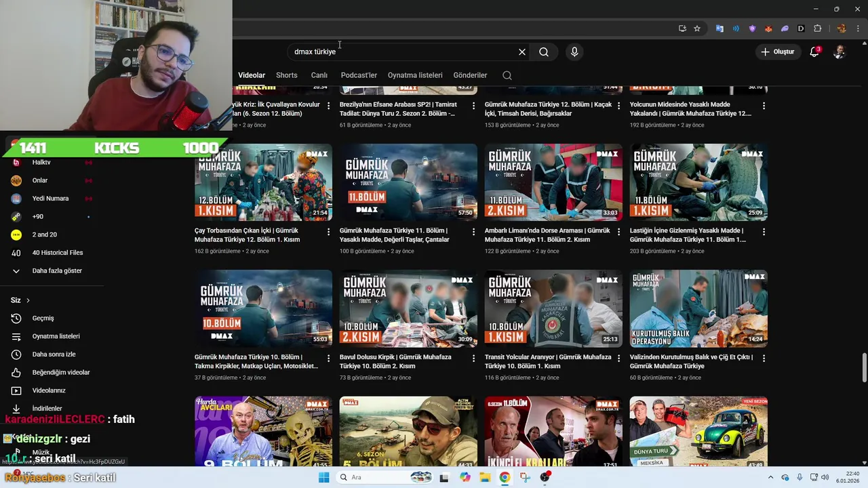Click the page vertical scrollbar thumb
This screenshot has width=868, height=488.
tap(864, 367)
